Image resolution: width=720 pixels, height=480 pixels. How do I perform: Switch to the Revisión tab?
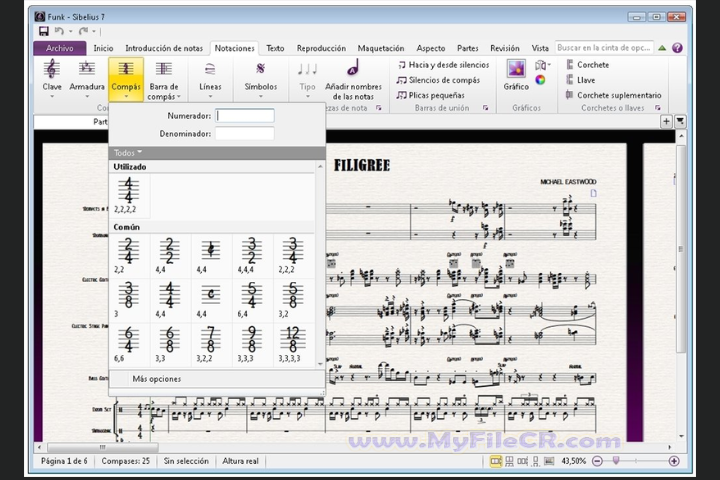click(505, 48)
